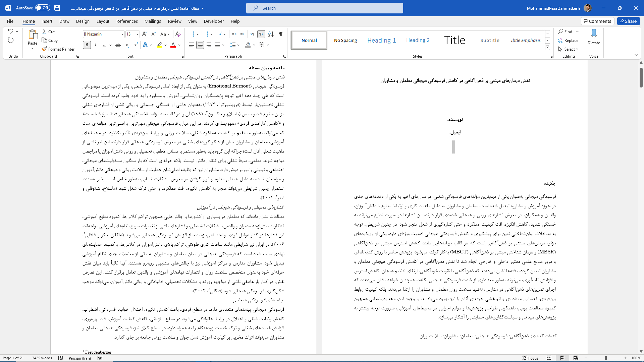Click the Sort paragraph icon
Screen dimensions: 644x362
pyautogui.click(x=271, y=34)
